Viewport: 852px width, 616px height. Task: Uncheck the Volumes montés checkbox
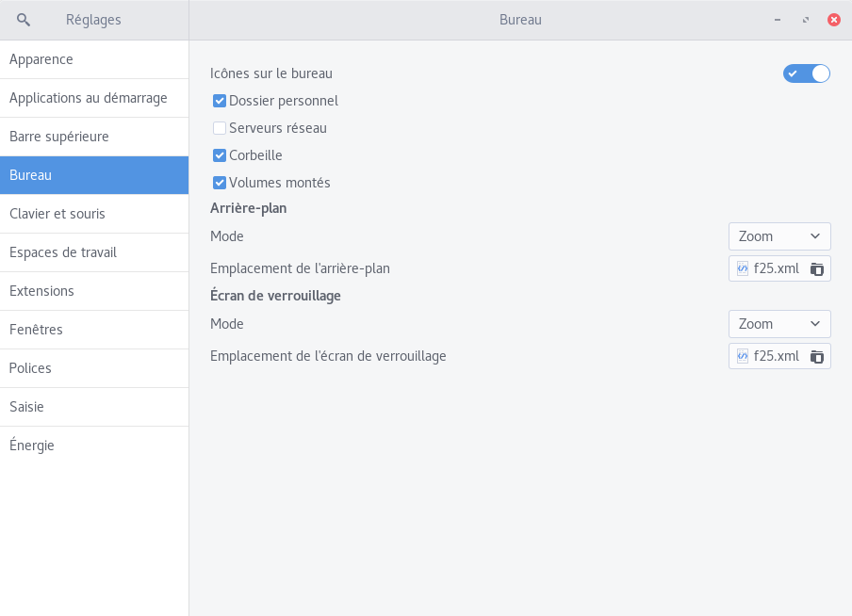[x=220, y=183]
